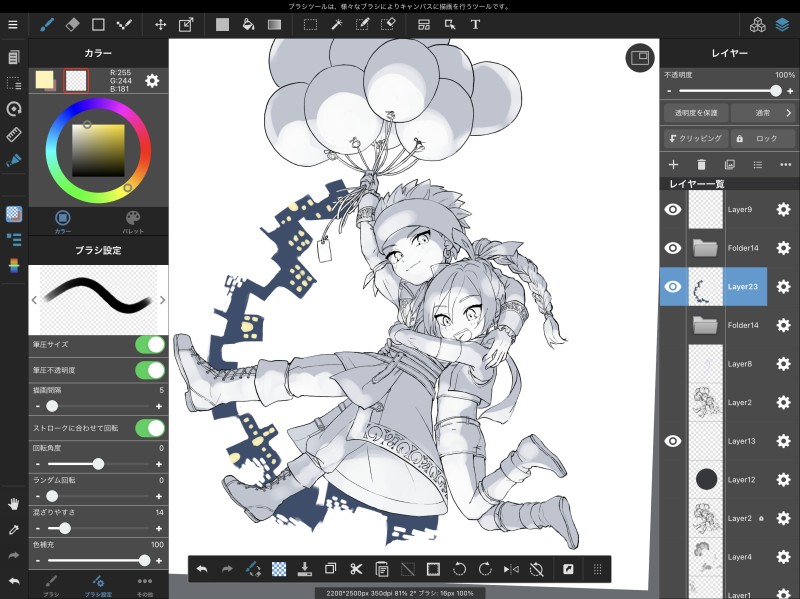The width and height of the screenshot is (800, 599).
Task: Hide the upper Folder14 visibility eye
Action: tap(673, 248)
